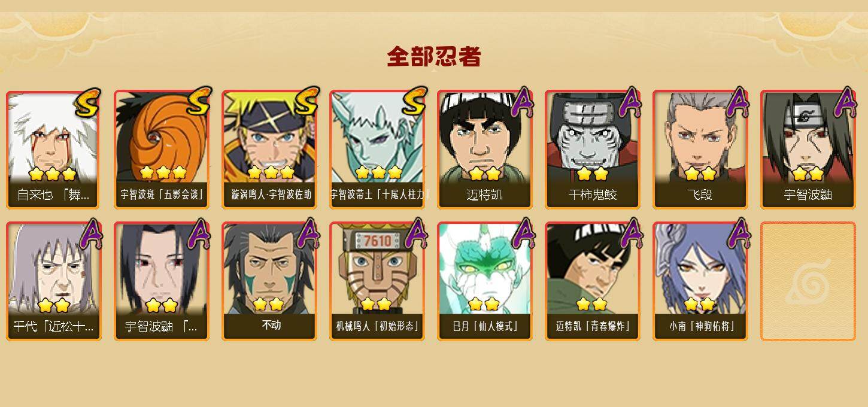
Task: Click the empty Konoha-leaf placeholder slot
Action: pyautogui.click(x=808, y=281)
